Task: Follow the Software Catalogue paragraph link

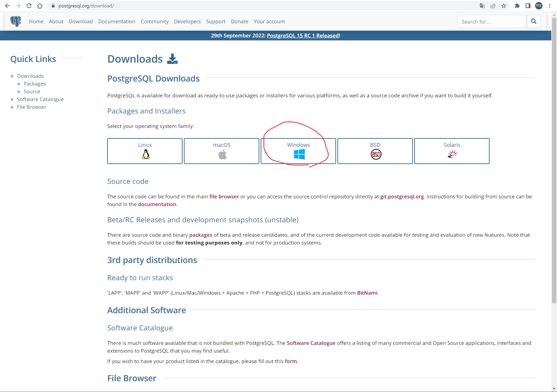Action: click(x=311, y=343)
